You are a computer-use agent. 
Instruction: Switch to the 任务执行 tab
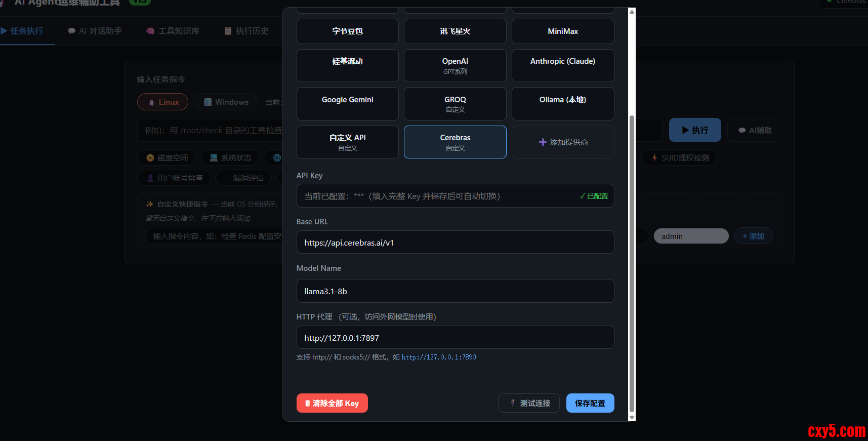click(x=23, y=31)
